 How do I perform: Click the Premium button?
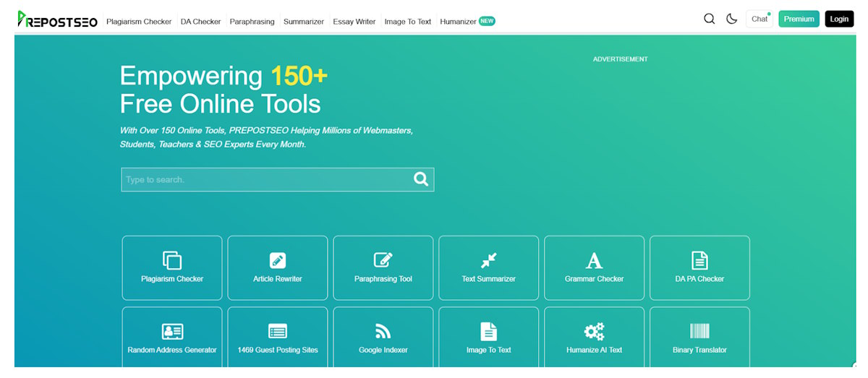point(799,19)
